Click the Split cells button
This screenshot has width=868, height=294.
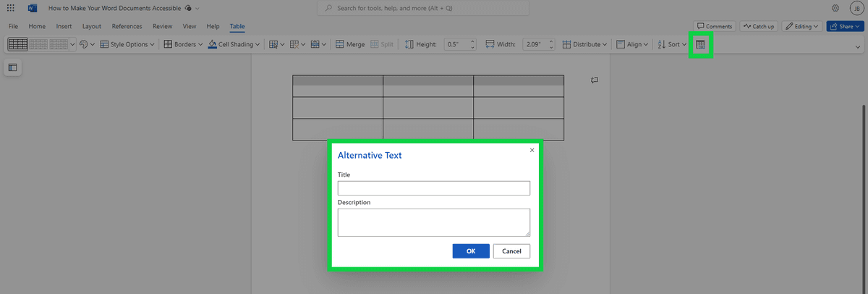[382, 44]
